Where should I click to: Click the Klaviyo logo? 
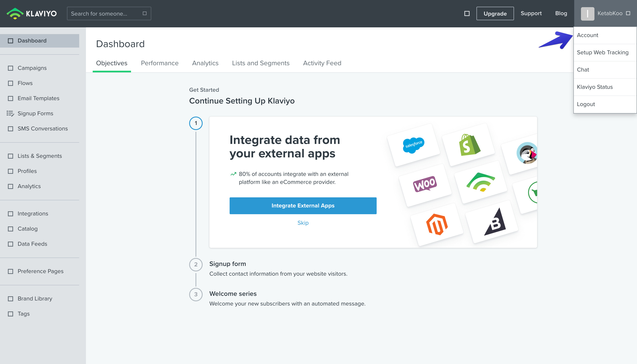point(32,13)
